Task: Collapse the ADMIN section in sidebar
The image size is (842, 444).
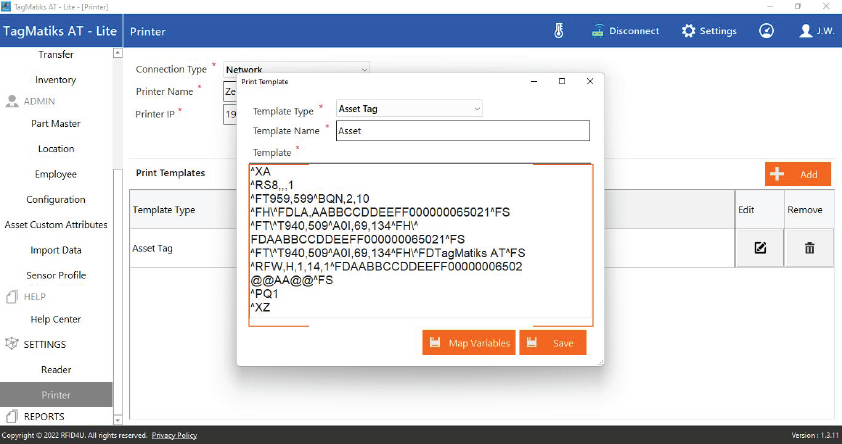Action: pos(38,101)
